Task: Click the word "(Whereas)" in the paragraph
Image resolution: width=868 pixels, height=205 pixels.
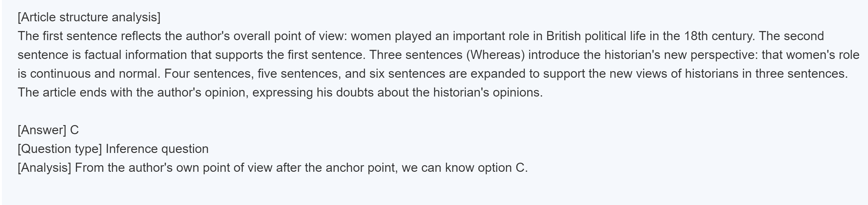Action: [x=495, y=55]
